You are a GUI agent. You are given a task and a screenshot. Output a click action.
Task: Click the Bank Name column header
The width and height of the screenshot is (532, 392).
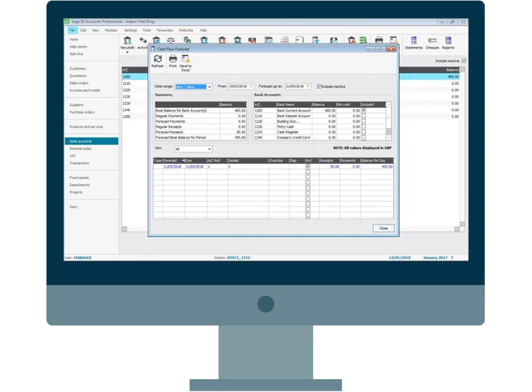(293, 104)
